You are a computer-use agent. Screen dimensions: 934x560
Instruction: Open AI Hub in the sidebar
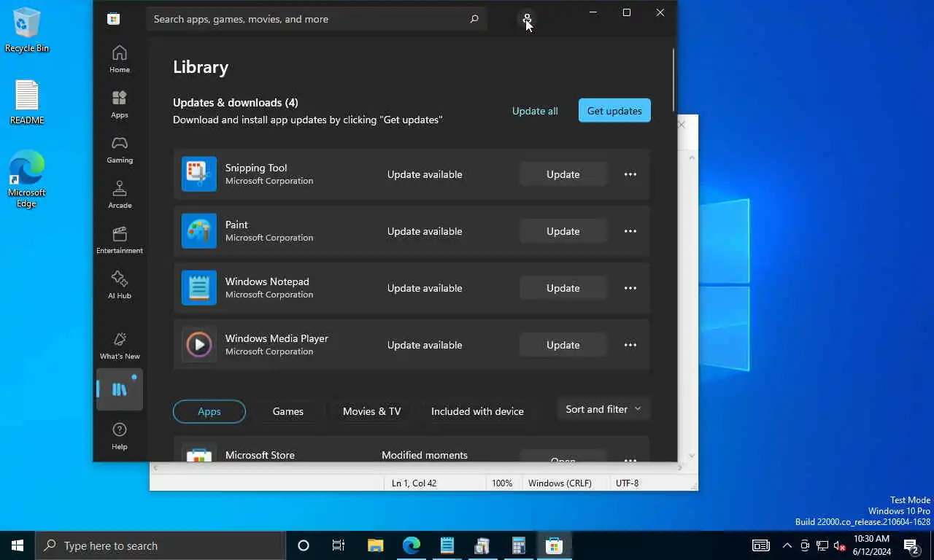coord(120,285)
